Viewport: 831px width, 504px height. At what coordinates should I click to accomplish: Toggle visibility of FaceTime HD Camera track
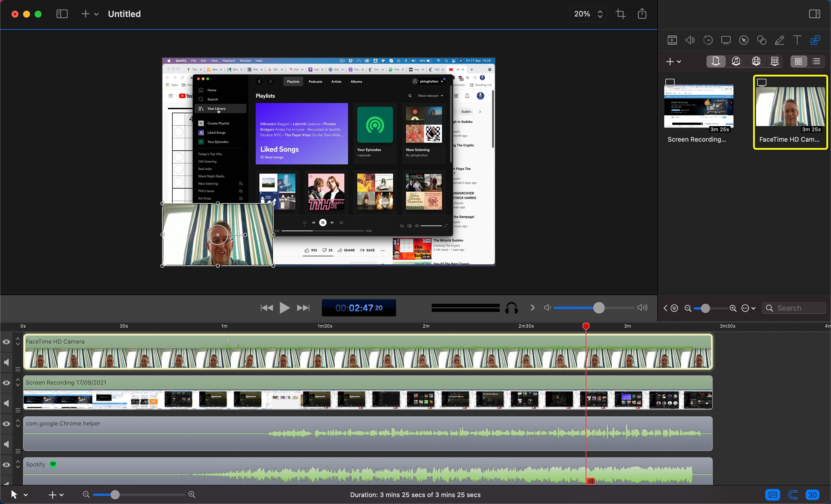tap(6, 342)
